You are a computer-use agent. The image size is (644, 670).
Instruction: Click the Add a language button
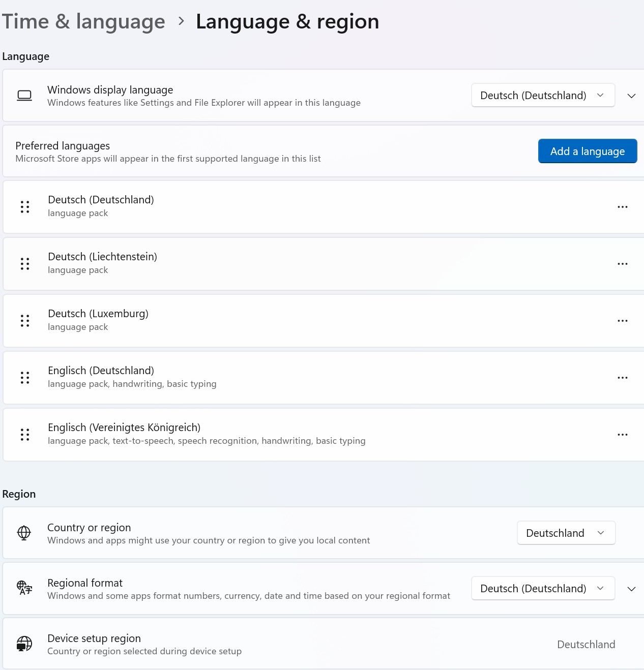588,151
